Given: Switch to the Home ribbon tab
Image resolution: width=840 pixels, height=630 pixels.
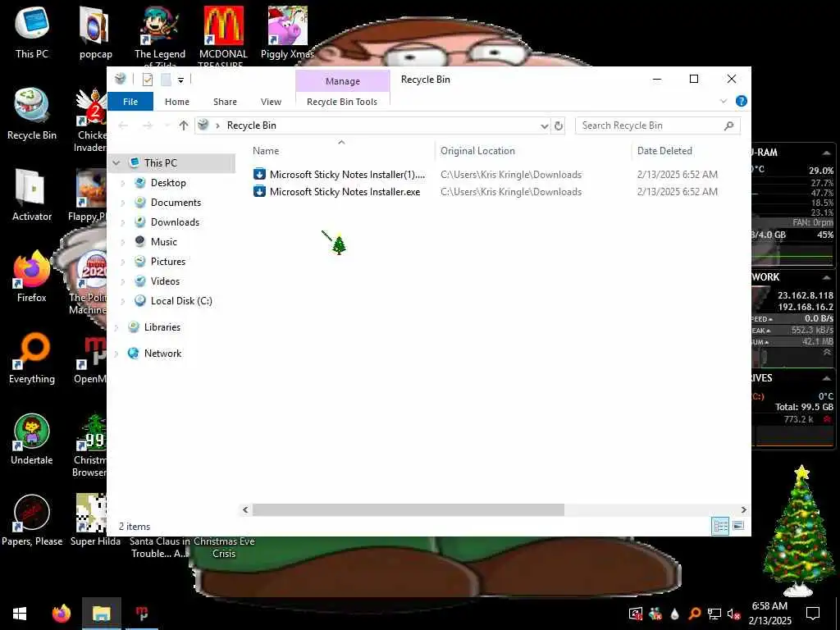Looking at the screenshot, I should (x=177, y=102).
